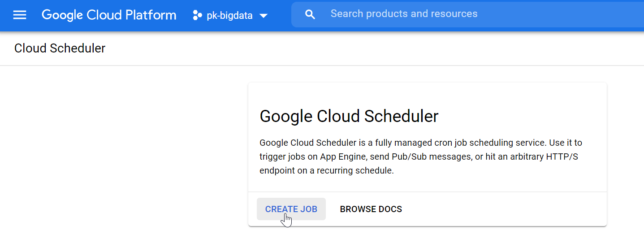Open the pk-bigdata project selector
This screenshot has width=644, height=235.
(x=230, y=15)
